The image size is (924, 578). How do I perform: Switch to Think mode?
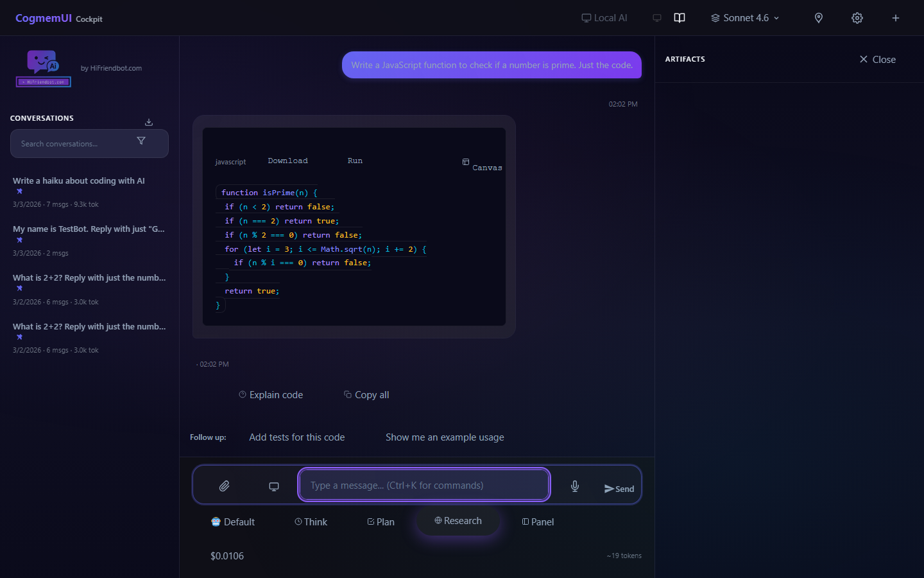[x=311, y=522]
